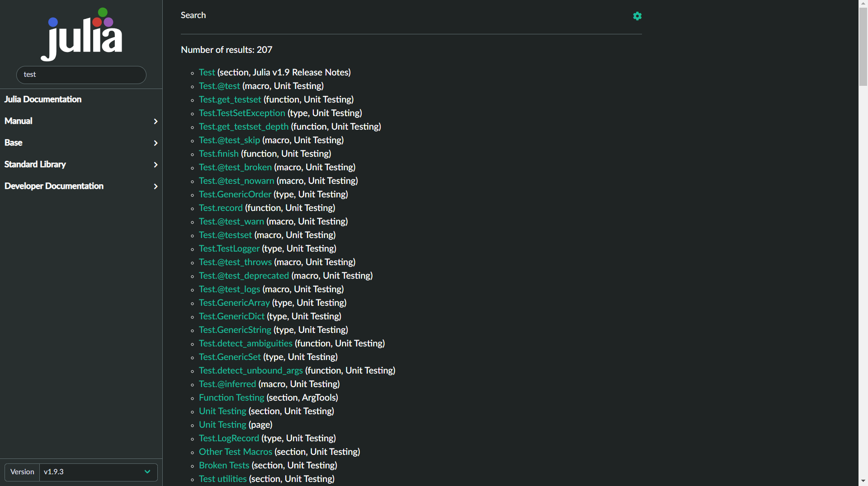Open Test.get_testset function result
Image resolution: width=868 pixels, height=486 pixels.
(230, 100)
